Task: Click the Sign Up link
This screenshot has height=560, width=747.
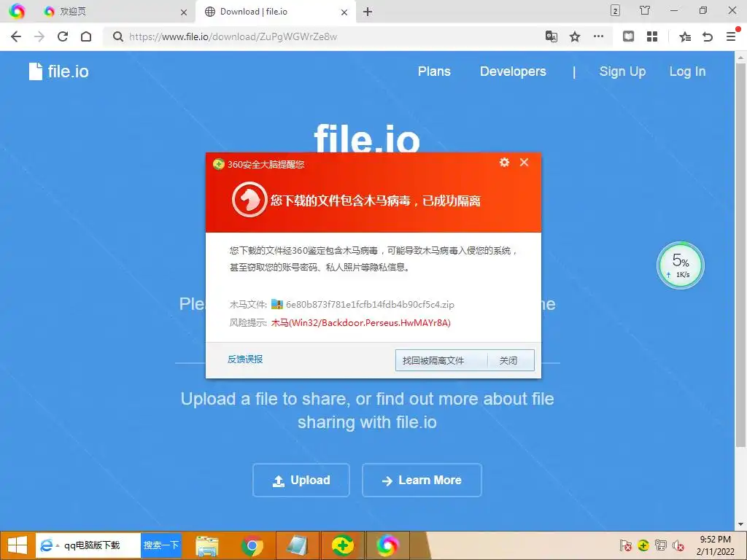Action: pos(622,71)
